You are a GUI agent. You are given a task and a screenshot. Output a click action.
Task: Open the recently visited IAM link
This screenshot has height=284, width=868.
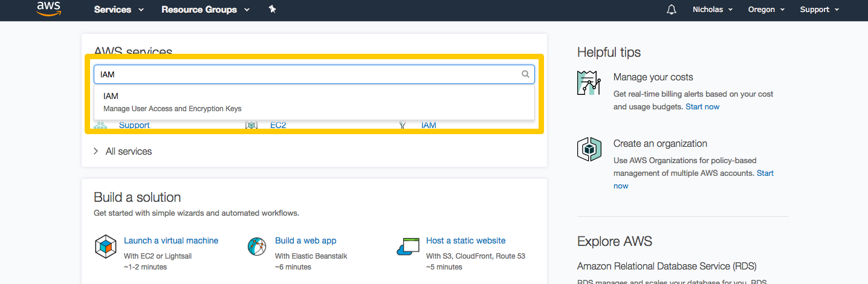(429, 125)
